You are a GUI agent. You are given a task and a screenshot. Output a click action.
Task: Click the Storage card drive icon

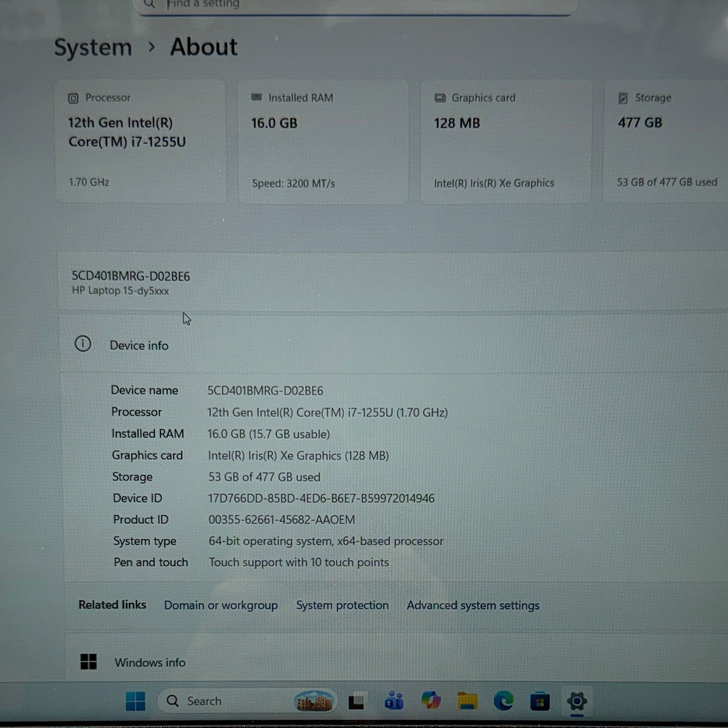(x=623, y=98)
